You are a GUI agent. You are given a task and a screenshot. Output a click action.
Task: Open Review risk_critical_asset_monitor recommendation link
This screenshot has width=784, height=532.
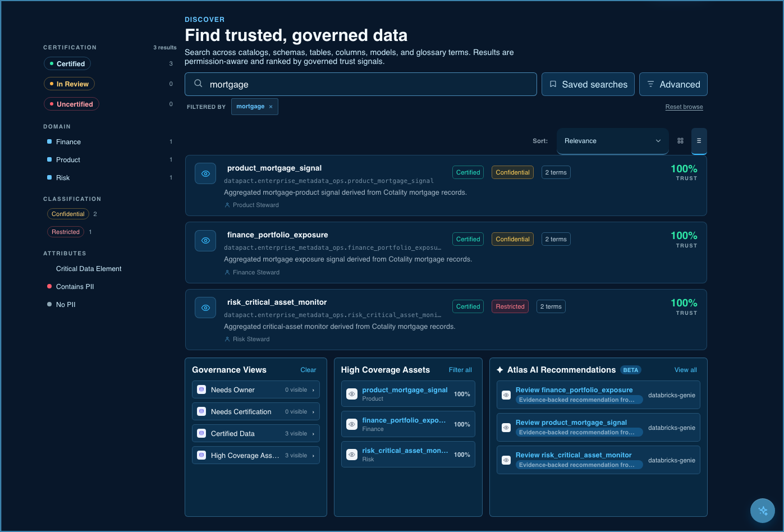574,455
